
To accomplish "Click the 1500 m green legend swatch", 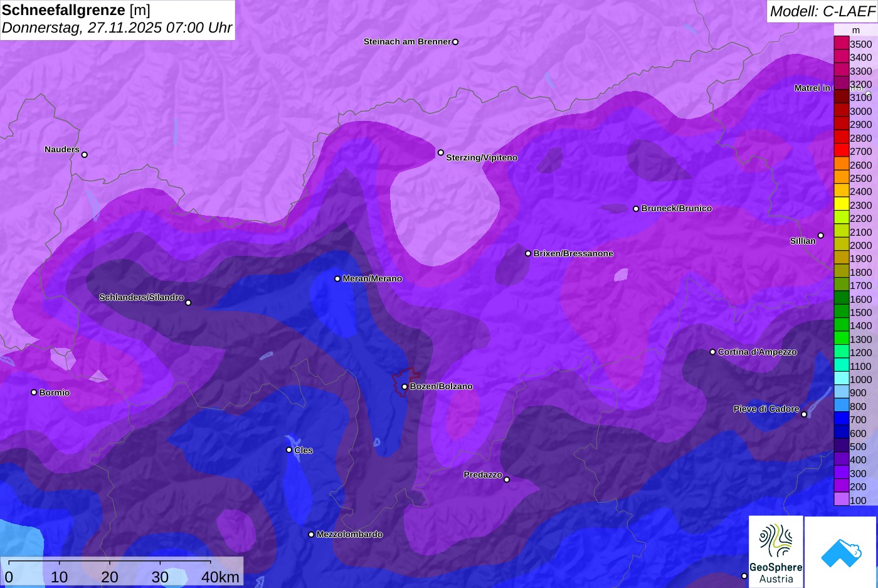I will coord(841,312).
